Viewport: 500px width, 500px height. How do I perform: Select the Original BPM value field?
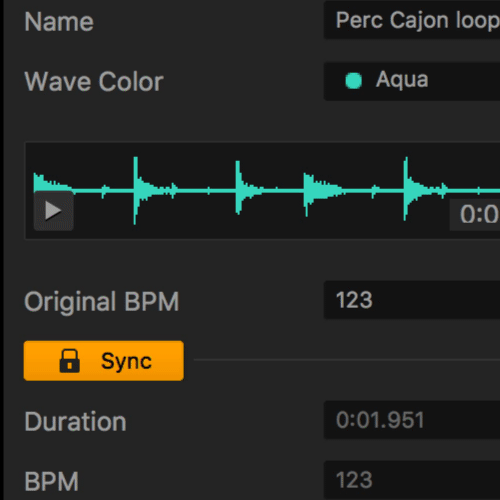tap(412, 300)
